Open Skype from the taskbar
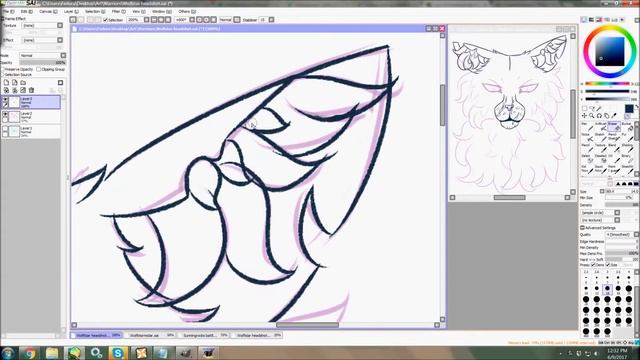 (118, 353)
